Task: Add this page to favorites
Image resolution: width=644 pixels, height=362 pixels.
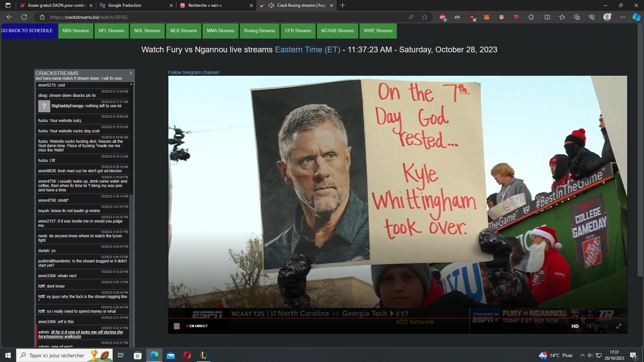Action: 425,17
